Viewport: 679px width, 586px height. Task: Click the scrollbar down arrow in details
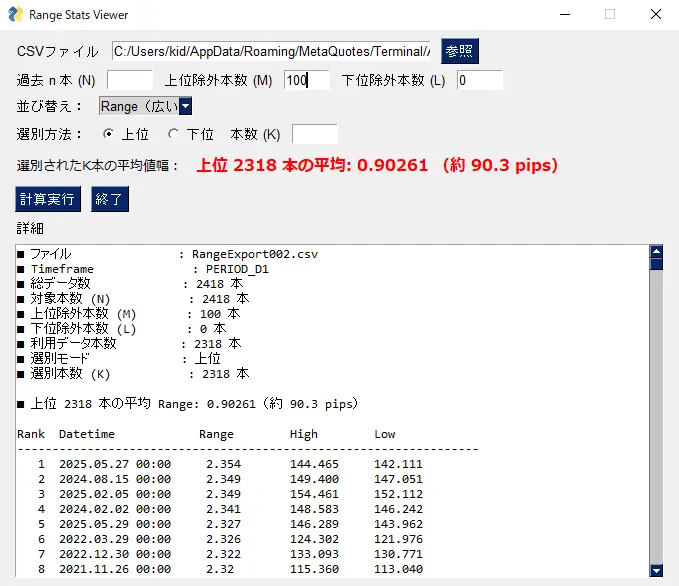click(656, 570)
